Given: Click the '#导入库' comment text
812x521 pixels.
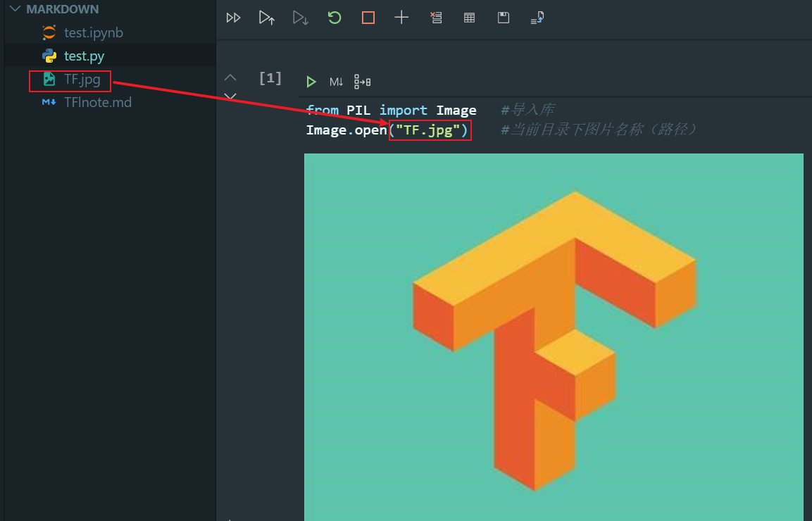Looking at the screenshot, I should point(527,110).
